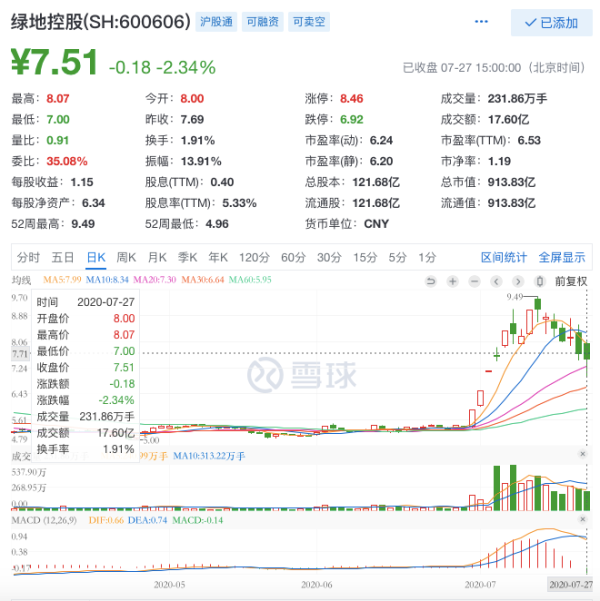
Task: Click the MA30:6.64 legend label
Action: (x=202, y=280)
